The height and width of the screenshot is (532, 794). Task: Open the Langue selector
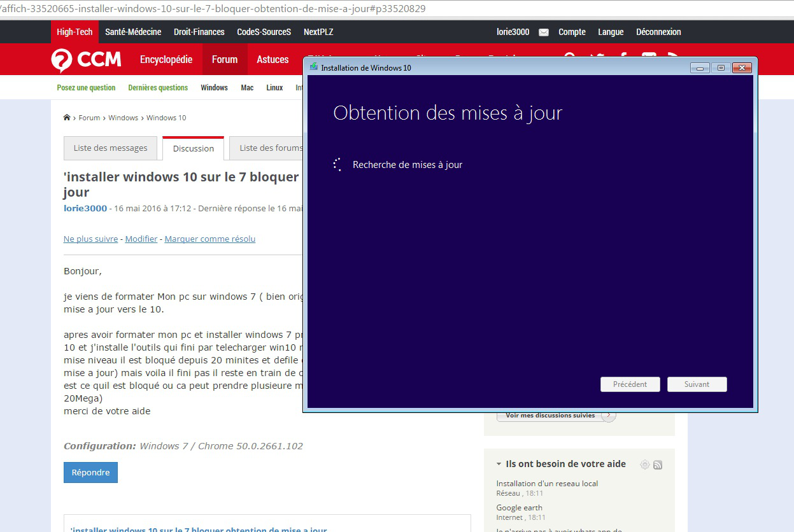coord(611,32)
